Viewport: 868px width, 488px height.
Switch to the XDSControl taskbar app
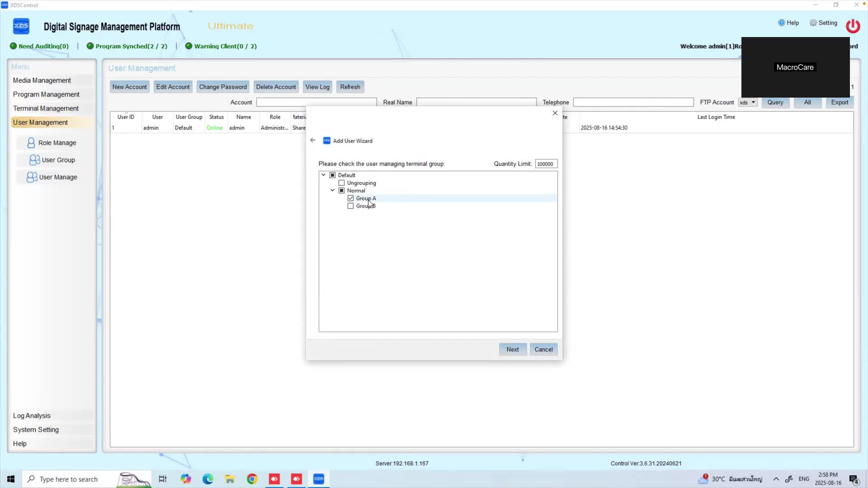coord(319,479)
